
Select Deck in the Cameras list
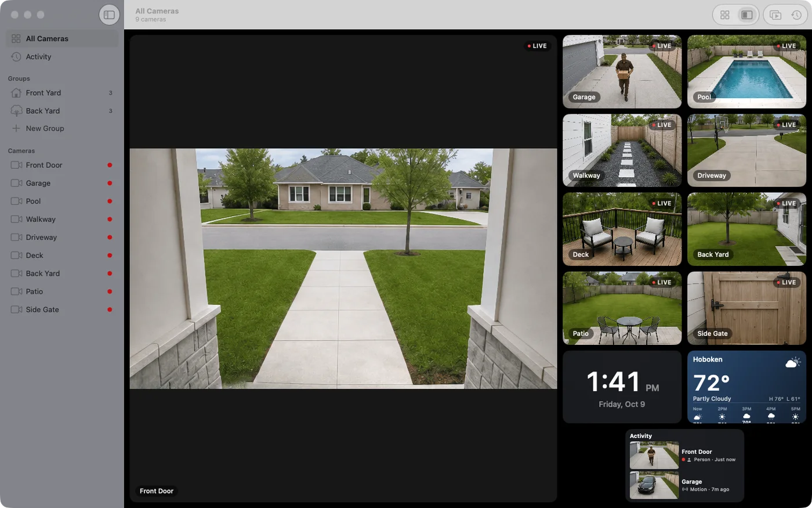(x=62, y=255)
